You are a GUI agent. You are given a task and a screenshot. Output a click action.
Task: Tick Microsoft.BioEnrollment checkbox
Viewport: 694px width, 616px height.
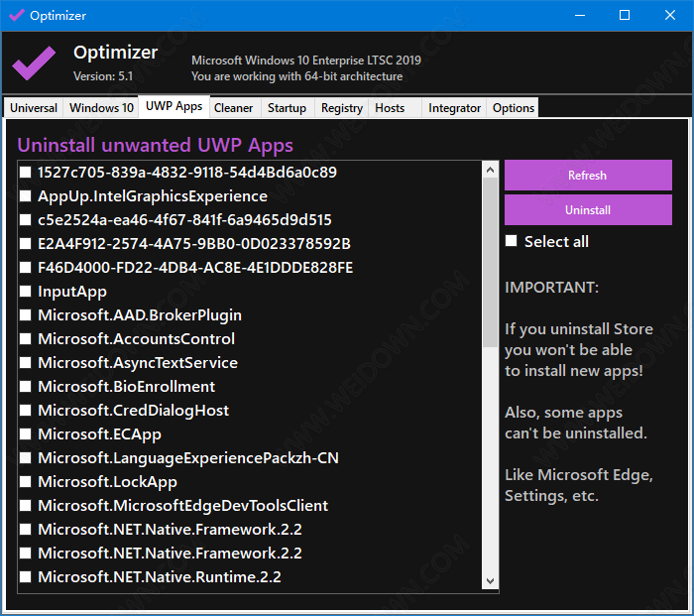(25, 387)
